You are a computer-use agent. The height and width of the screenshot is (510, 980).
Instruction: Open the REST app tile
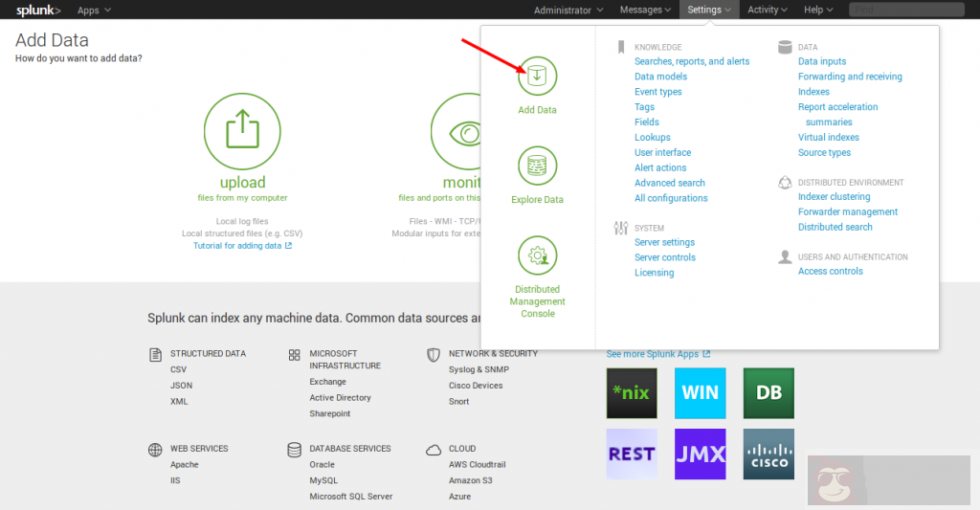[632, 455]
